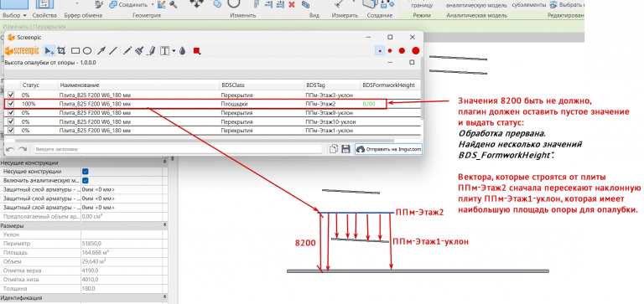
Task: Activate the text tool in Screenpic
Action: (x=164, y=51)
